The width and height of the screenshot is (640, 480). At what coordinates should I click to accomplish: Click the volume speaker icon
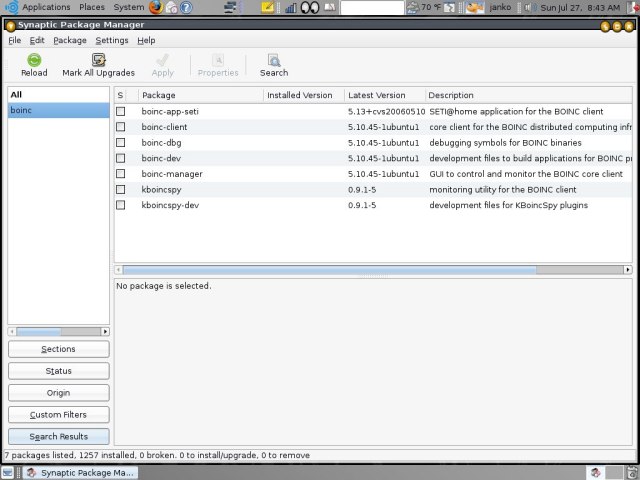[x=529, y=7]
